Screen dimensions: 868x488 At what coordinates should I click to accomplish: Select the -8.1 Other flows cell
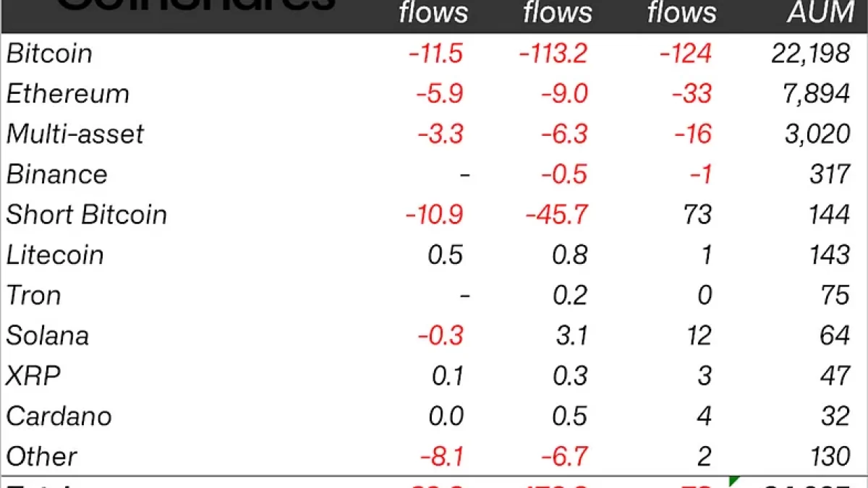pos(441,457)
